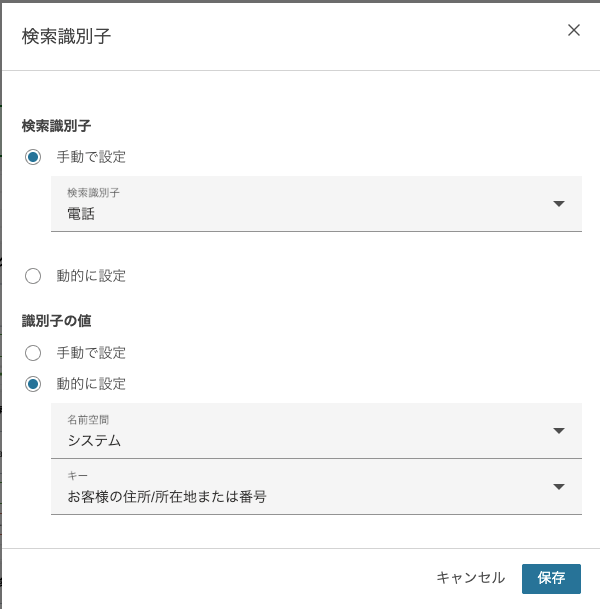
Task: Open the キー dropdown list
Action: 300,487
